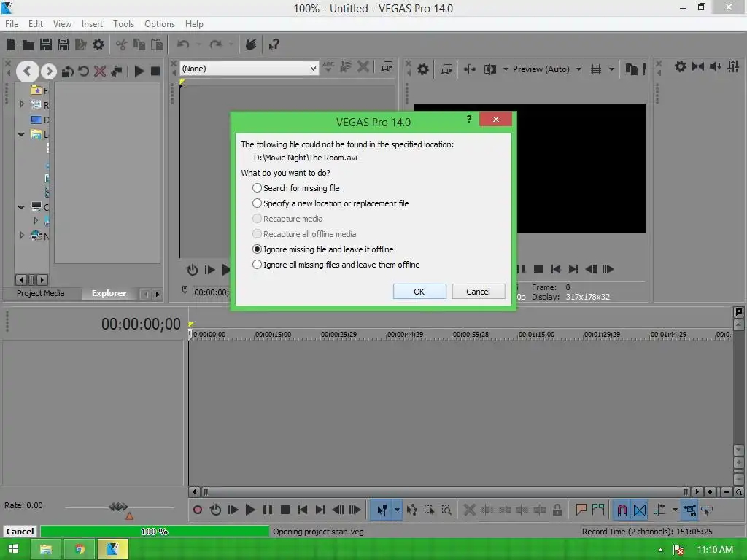Click the red X delete icon in Explorer
747x560 pixels.
pos(99,71)
